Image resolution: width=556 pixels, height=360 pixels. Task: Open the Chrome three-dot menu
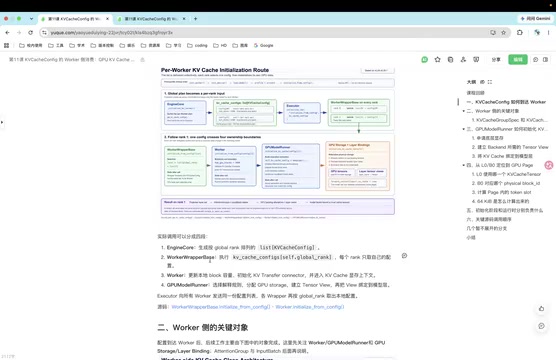[x=548, y=33]
